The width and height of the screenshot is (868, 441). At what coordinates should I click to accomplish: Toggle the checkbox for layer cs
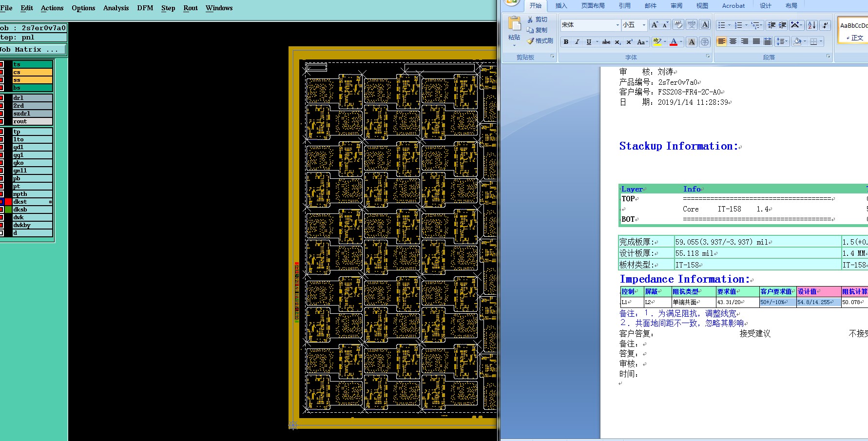coord(2,72)
